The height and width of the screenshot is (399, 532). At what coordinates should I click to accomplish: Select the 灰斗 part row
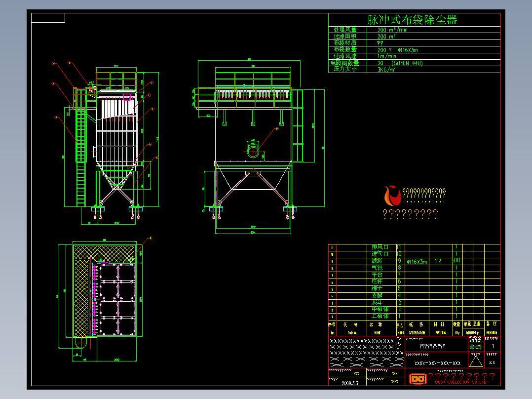pyautogui.click(x=414, y=303)
